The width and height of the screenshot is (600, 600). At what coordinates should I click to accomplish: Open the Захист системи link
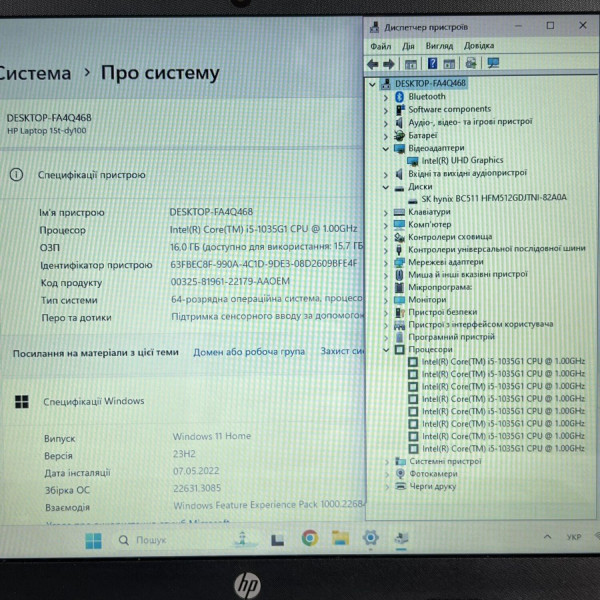pyautogui.click(x=342, y=351)
